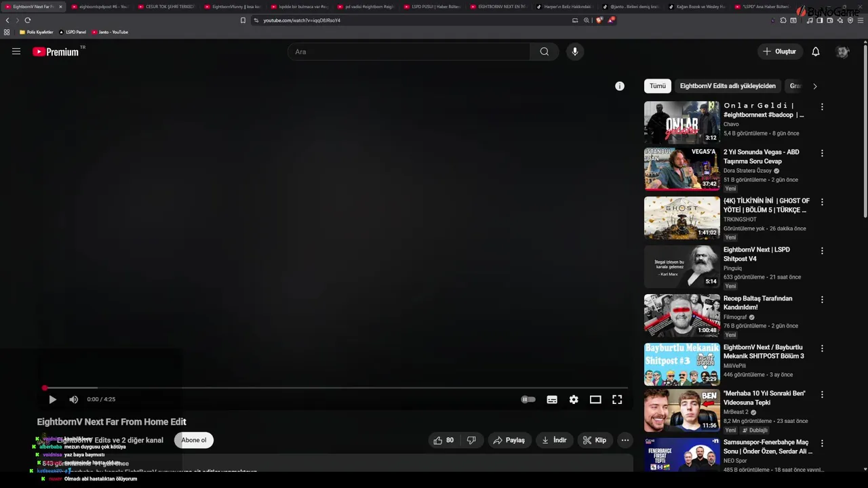Dislike the video
868x488 pixels.
pos(471,440)
